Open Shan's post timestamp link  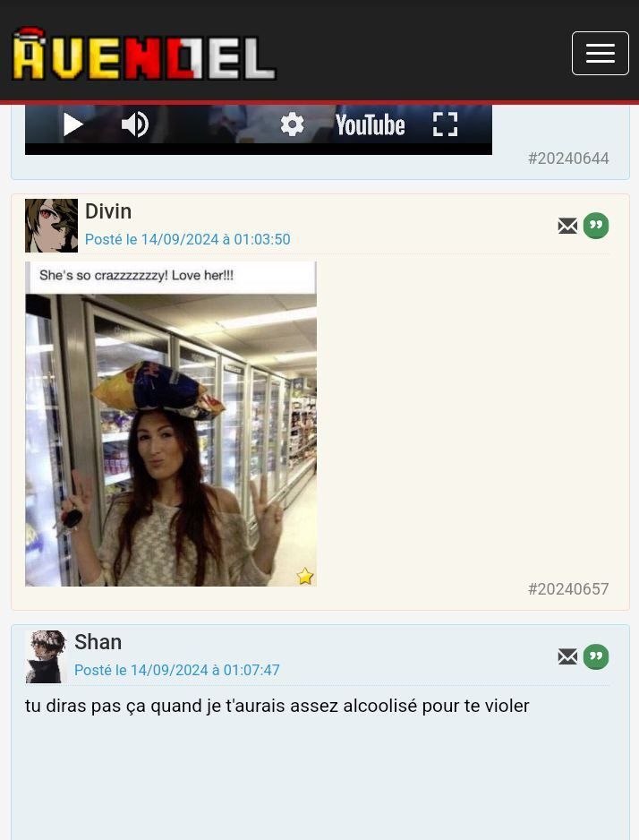pyautogui.click(x=176, y=670)
